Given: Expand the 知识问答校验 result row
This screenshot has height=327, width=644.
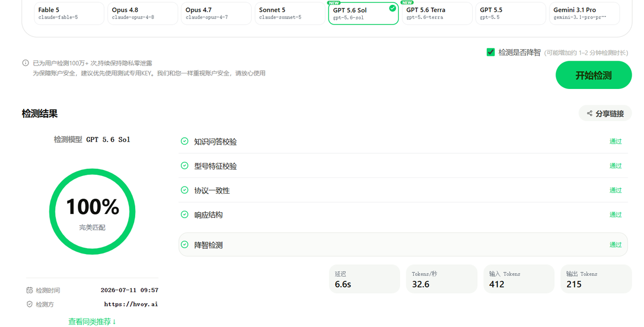Looking at the screenshot, I should [x=403, y=142].
